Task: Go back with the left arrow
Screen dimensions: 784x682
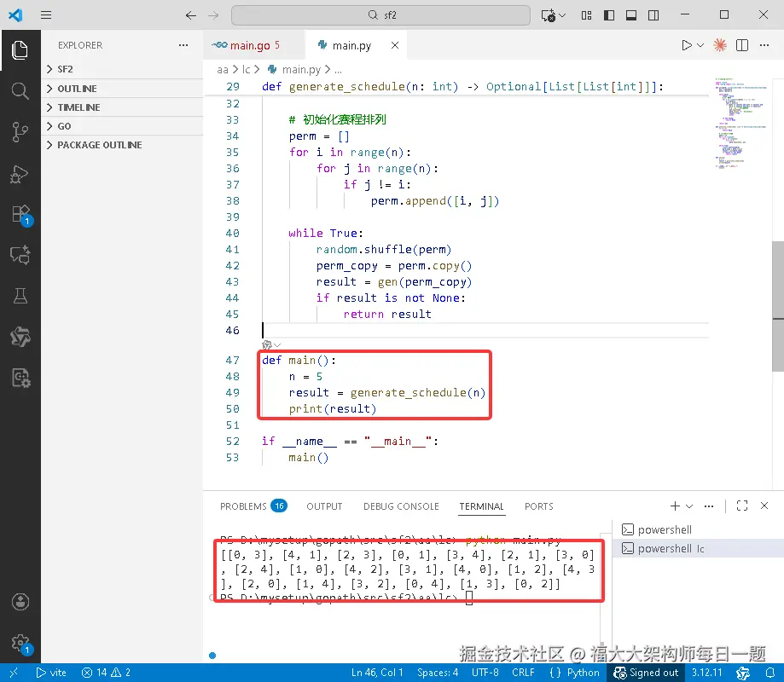Action: point(190,15)
